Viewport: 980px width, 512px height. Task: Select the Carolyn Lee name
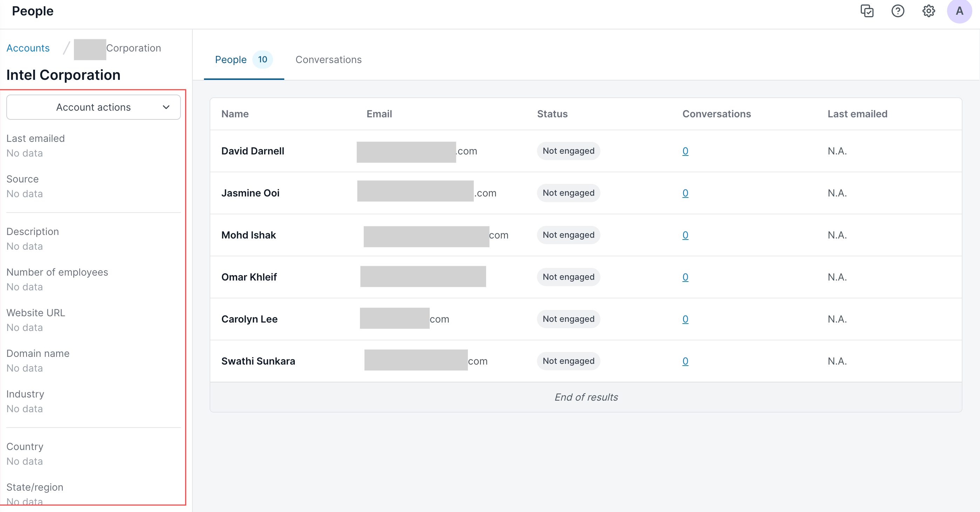pyautogui.click(x=250, y=319)
